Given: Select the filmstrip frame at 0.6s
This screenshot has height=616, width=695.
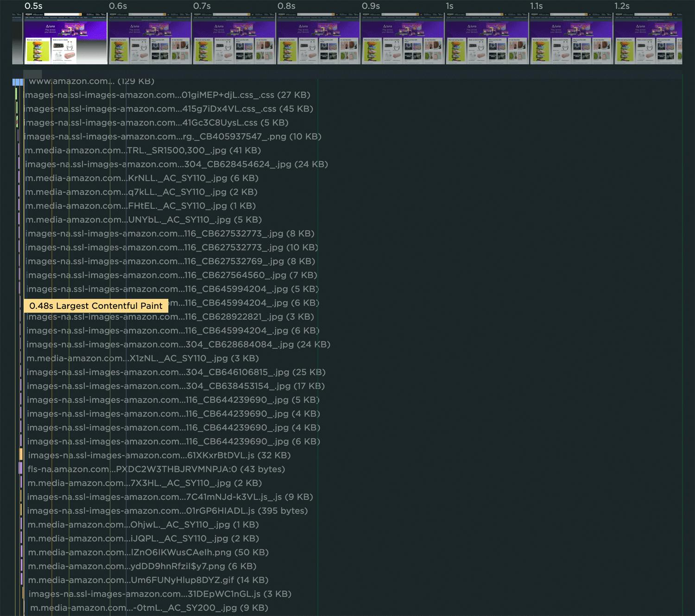Looking at the screenshot, I should [x=150, y=39].
